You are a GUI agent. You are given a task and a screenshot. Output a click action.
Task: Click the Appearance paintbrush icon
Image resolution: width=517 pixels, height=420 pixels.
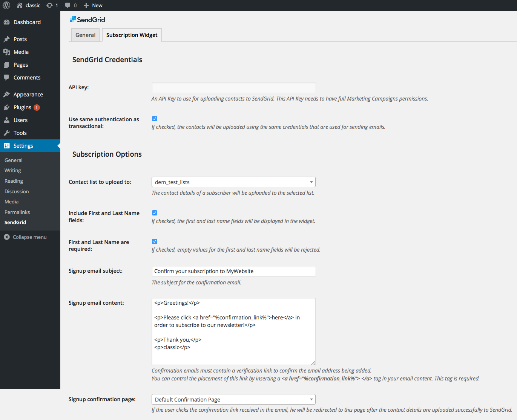pyautogui.click(x=6, y=95)
